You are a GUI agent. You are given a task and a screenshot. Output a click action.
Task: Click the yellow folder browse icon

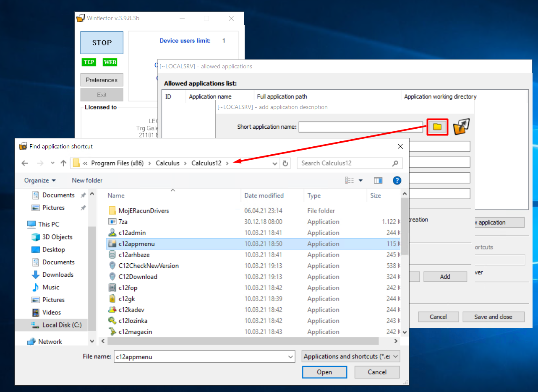(x=437, y=127)
